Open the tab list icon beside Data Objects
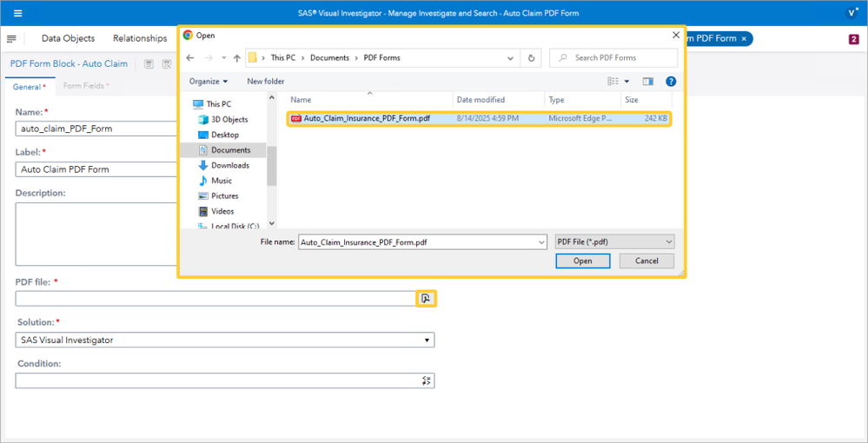The width and height of the screenshot is (868, 443). coord(11,38)
